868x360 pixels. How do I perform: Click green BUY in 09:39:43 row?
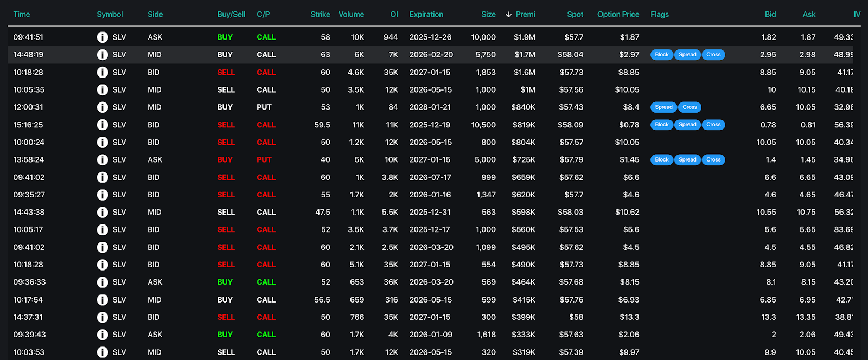[x=225, y=335]
